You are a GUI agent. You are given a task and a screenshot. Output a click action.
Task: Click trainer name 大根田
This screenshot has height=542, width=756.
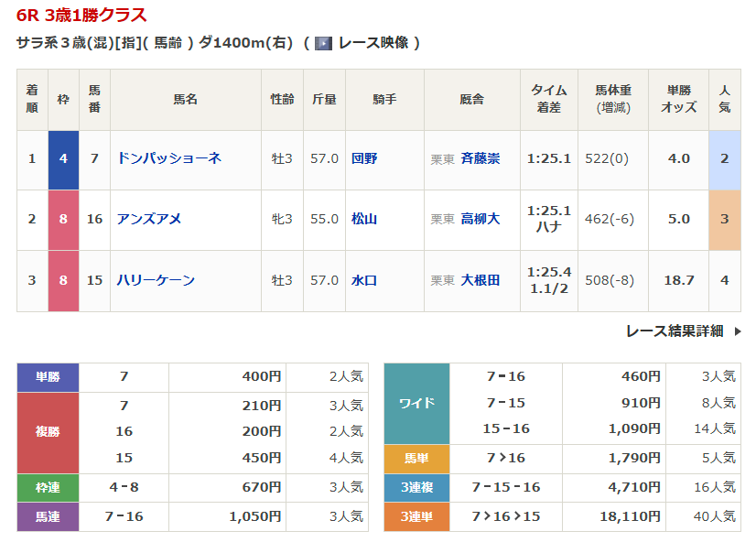481,280
